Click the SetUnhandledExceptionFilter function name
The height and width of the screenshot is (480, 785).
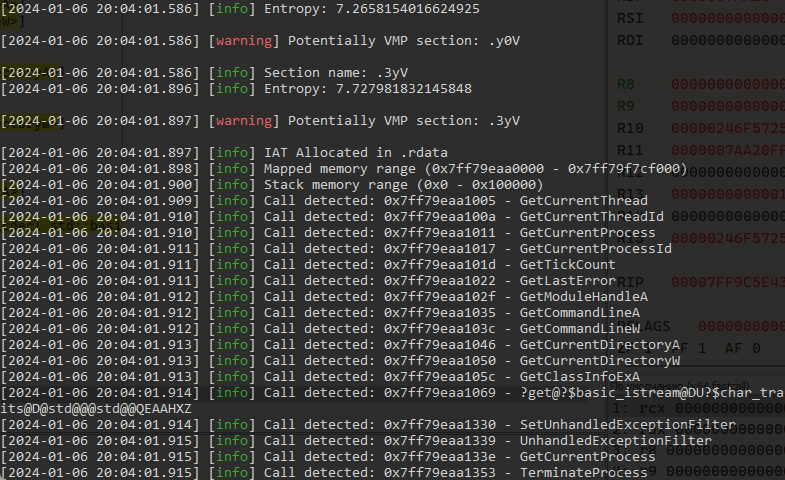pyautogui.click(x=628, y=425)
